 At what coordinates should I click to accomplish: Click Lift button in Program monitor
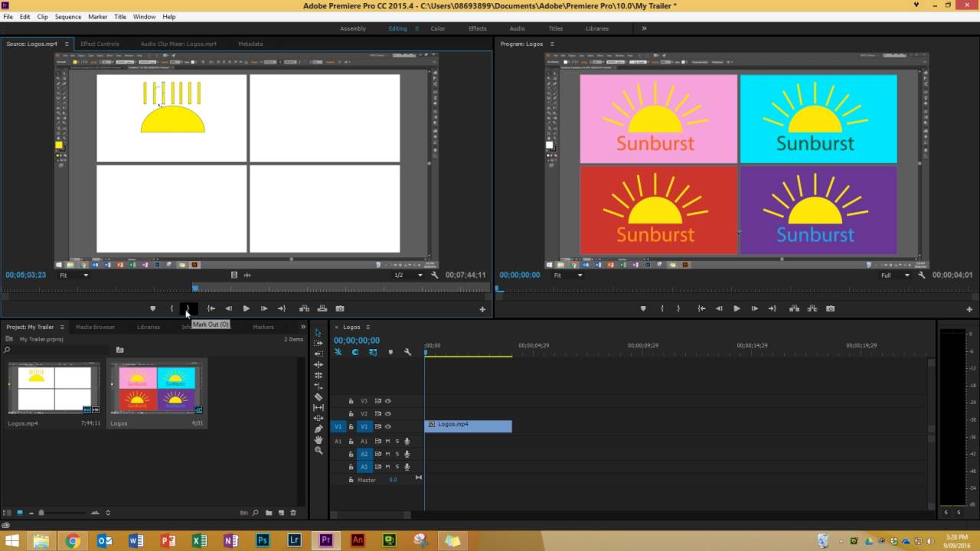coord(794,308)
